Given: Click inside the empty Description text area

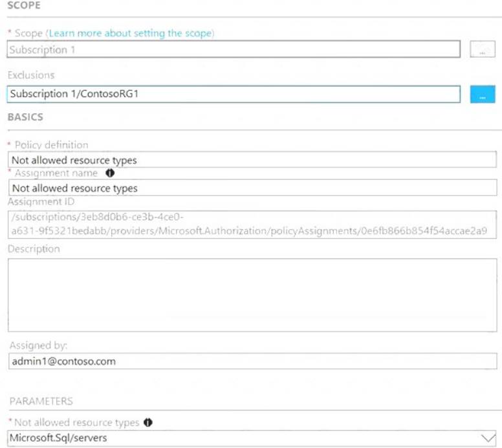Looking at the screenshot, I should [x=252, y=295].
